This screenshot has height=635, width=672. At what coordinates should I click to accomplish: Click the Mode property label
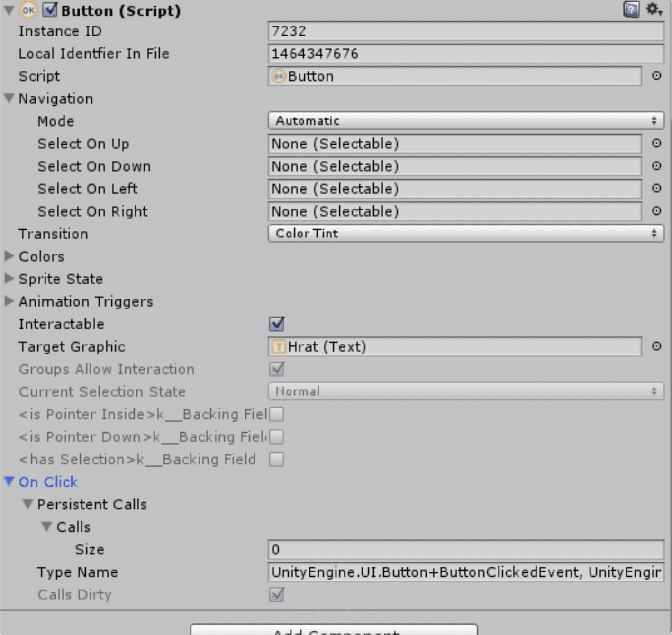(56, 121)
